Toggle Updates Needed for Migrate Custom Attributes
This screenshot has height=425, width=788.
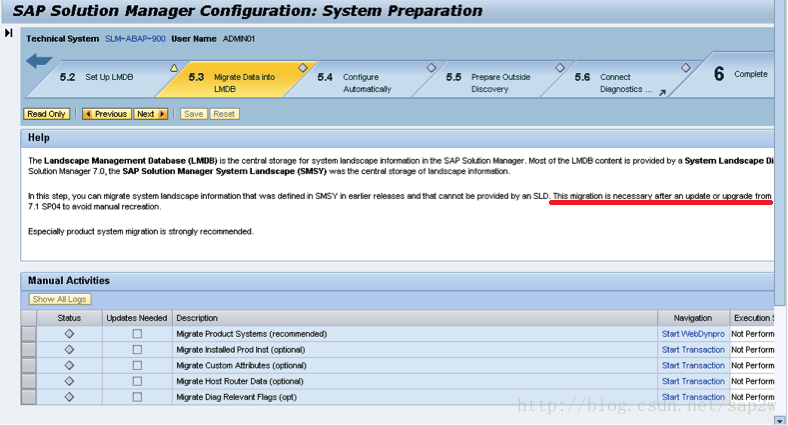137,365
